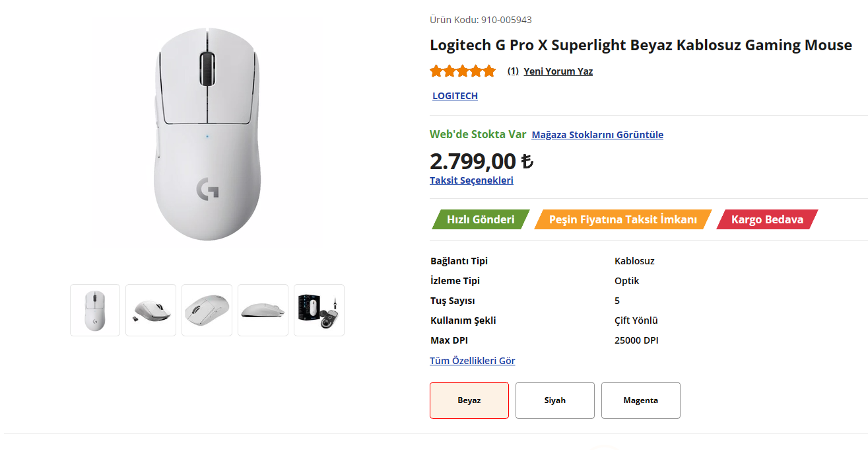868x450 pixels.
Task: Select the thumbnail showing mouse with USB receiver
Action: click(150, 310)
